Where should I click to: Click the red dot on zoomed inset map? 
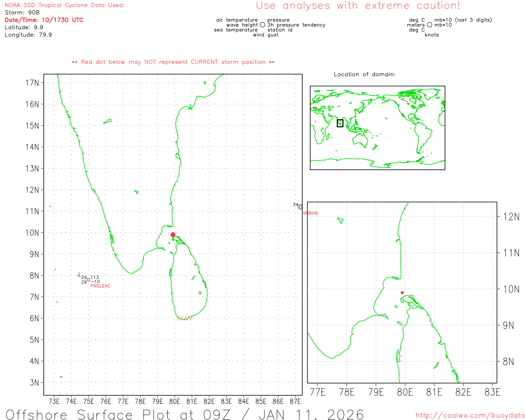pyautogui.click(x=402, y=292)
